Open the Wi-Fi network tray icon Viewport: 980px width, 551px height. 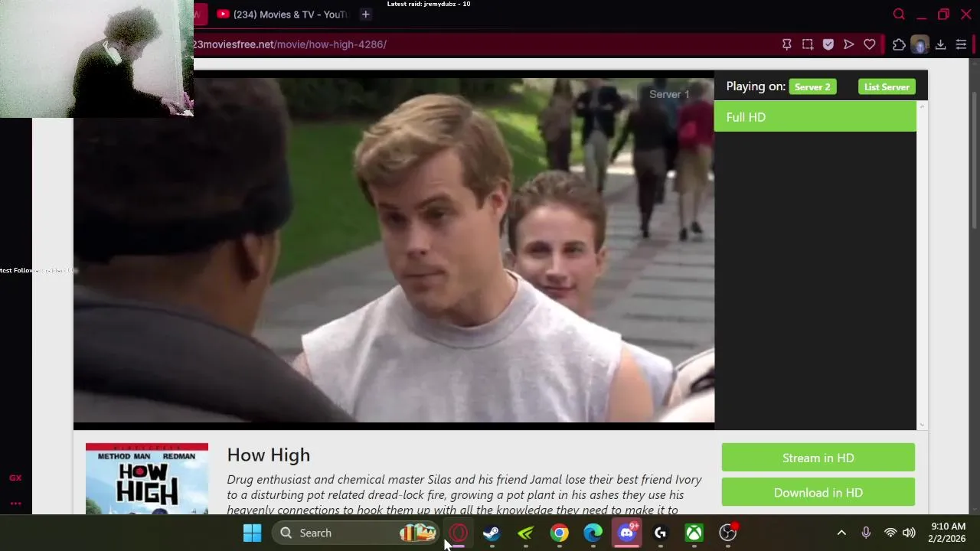click(890, 533)
